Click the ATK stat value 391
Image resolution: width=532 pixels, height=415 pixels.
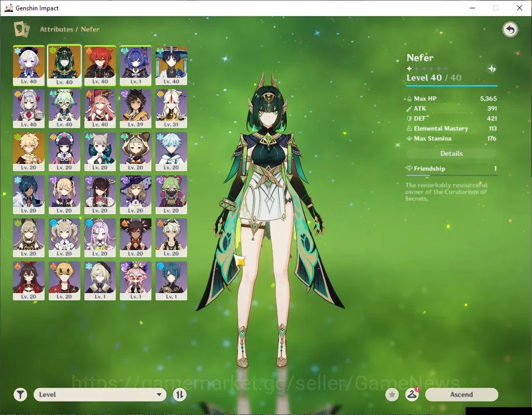click(492, 108)
